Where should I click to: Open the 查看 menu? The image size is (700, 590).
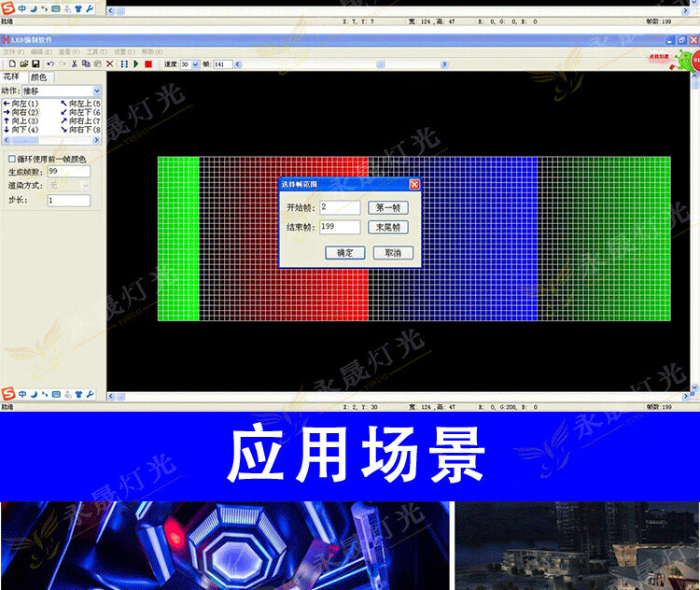[69, 51]
